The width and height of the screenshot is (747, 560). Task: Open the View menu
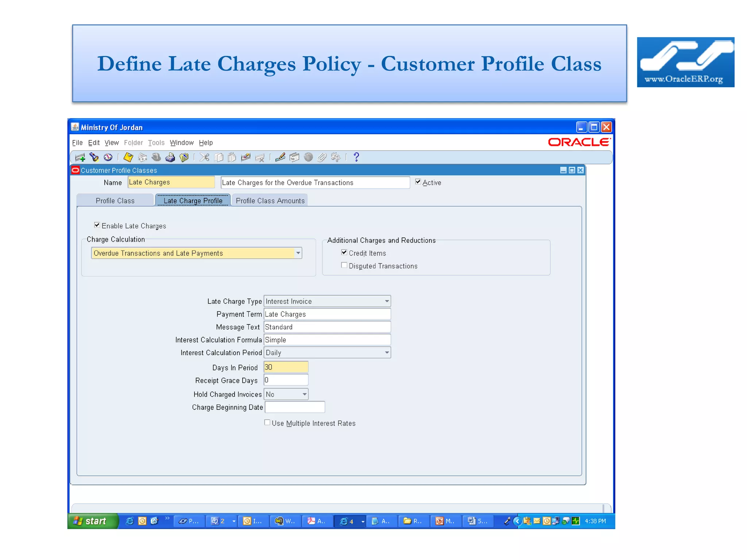112,143
